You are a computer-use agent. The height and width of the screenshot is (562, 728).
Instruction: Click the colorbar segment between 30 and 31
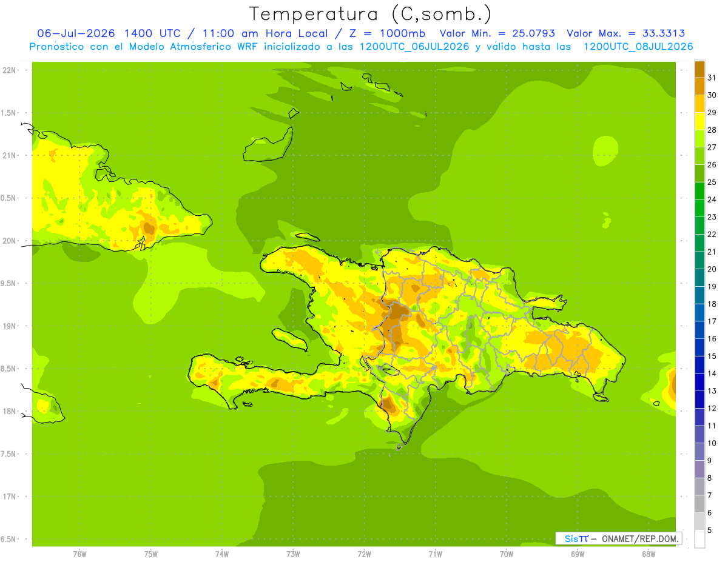(x=699, y=86)
